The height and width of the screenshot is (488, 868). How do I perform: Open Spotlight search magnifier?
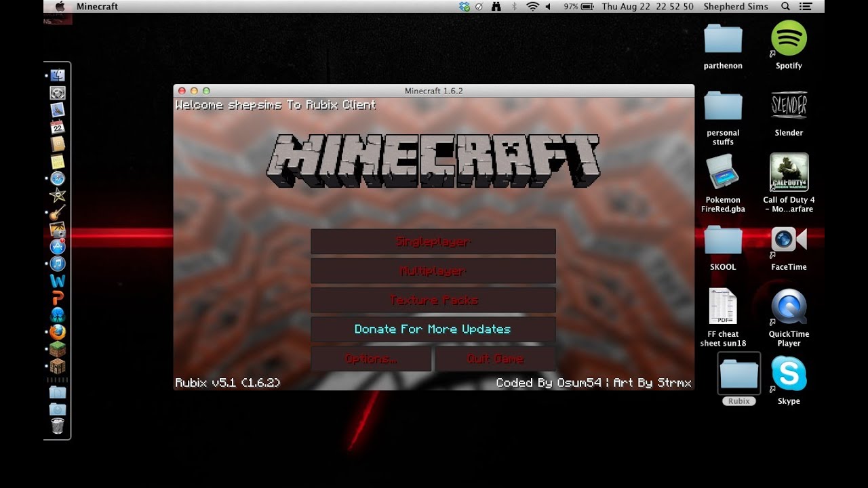pos(785,7)
